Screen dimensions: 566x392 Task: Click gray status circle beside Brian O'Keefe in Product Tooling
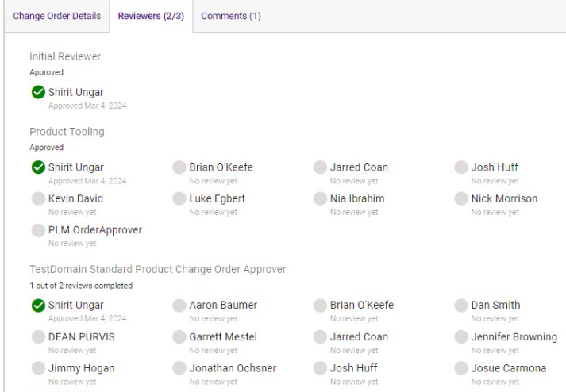[x=179, y=167]
